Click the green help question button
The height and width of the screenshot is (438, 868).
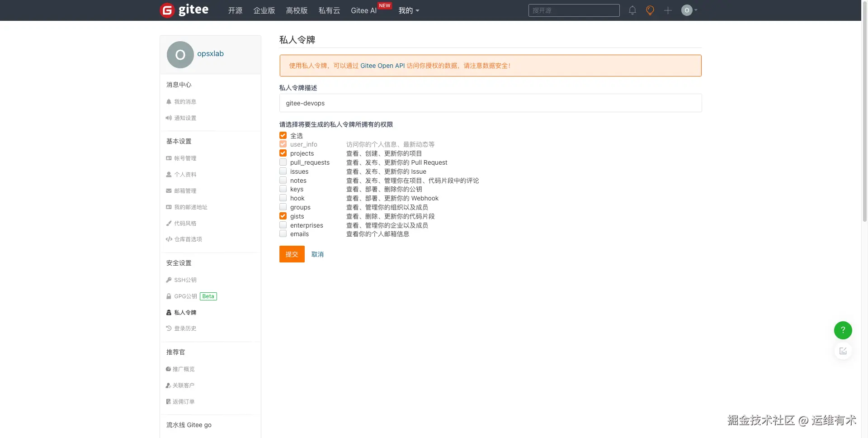843,330
